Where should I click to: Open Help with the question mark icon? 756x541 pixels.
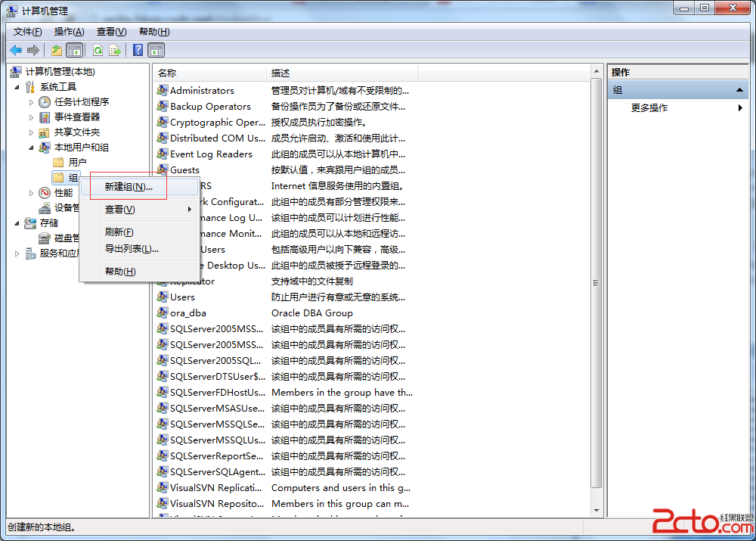tap(138, 50)
